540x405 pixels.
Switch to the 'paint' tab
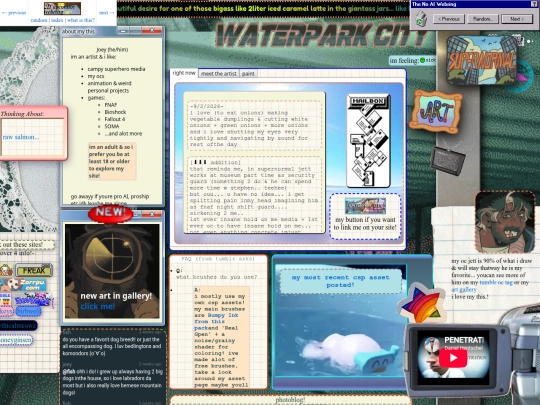pyautogui.click(x=248, y=73)
